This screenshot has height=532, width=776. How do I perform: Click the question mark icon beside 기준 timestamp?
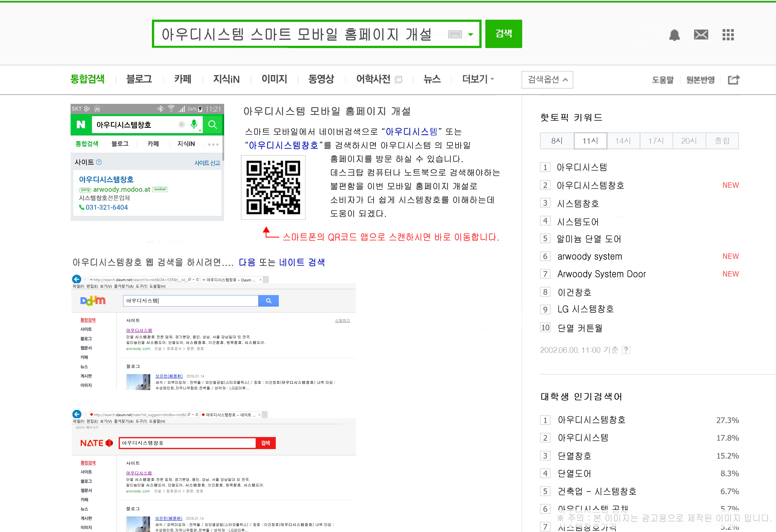(626, 350)
